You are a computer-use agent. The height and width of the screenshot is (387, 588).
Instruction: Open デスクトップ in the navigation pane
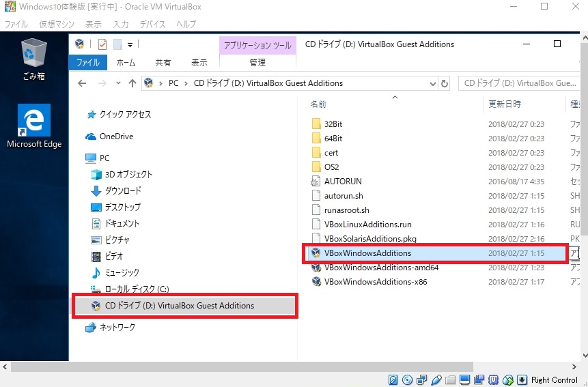click(x=115, y=207)
